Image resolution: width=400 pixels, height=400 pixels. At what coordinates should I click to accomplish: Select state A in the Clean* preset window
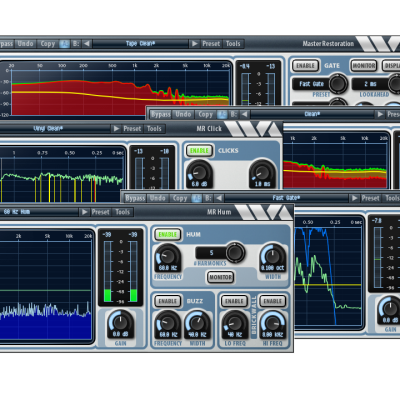222,114
